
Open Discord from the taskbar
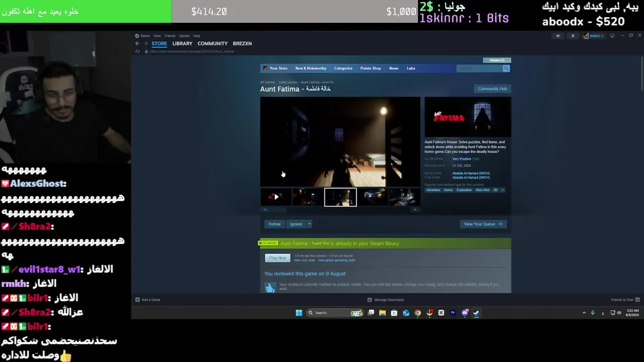465,313
